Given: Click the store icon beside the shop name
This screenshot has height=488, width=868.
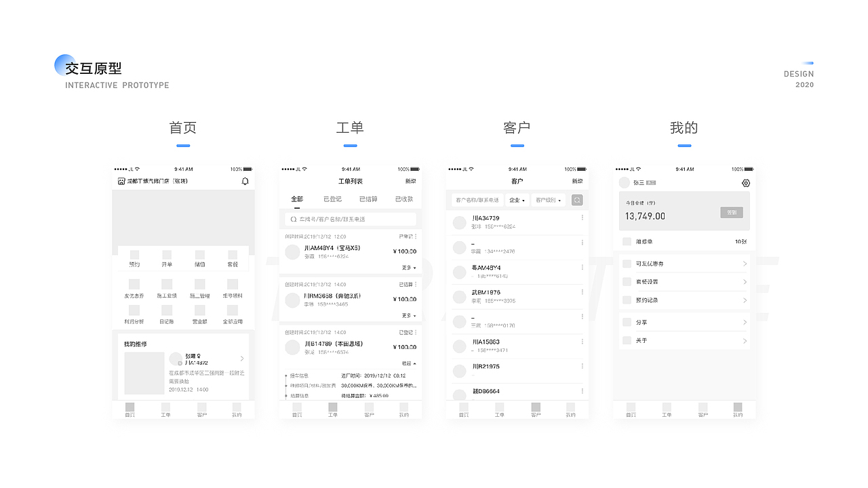Looking at the screenshot, I should point(121,181).
